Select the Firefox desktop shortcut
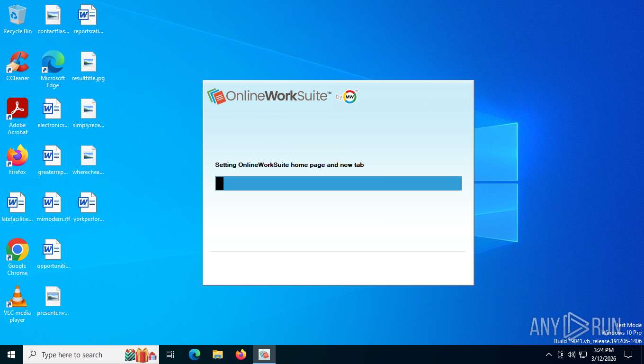644x364 pixels. point(18,160)
